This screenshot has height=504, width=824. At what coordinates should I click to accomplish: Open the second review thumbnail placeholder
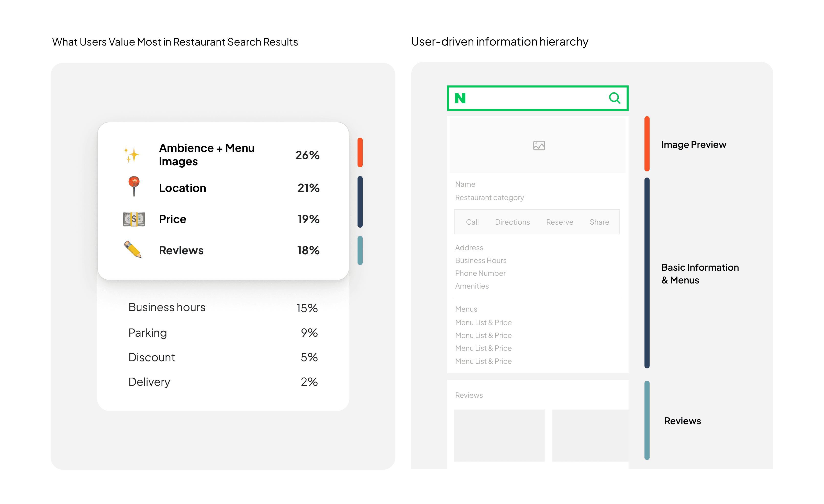(x=590, y=435)
